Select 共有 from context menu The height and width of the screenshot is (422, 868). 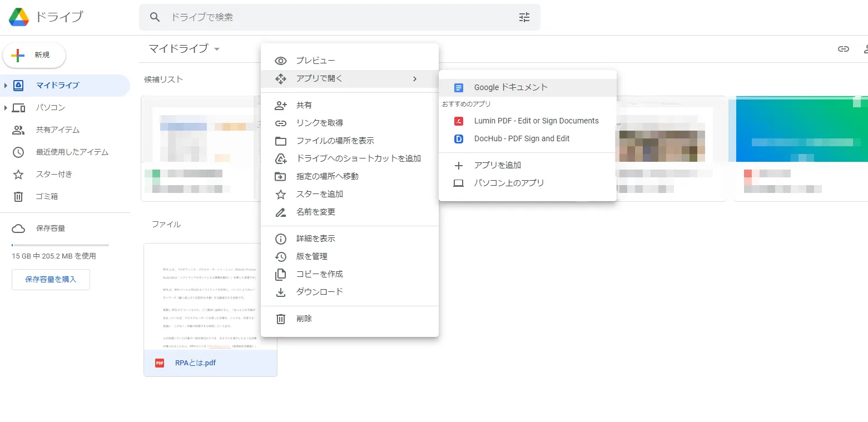pyautogui.click(x=350, y=105)
